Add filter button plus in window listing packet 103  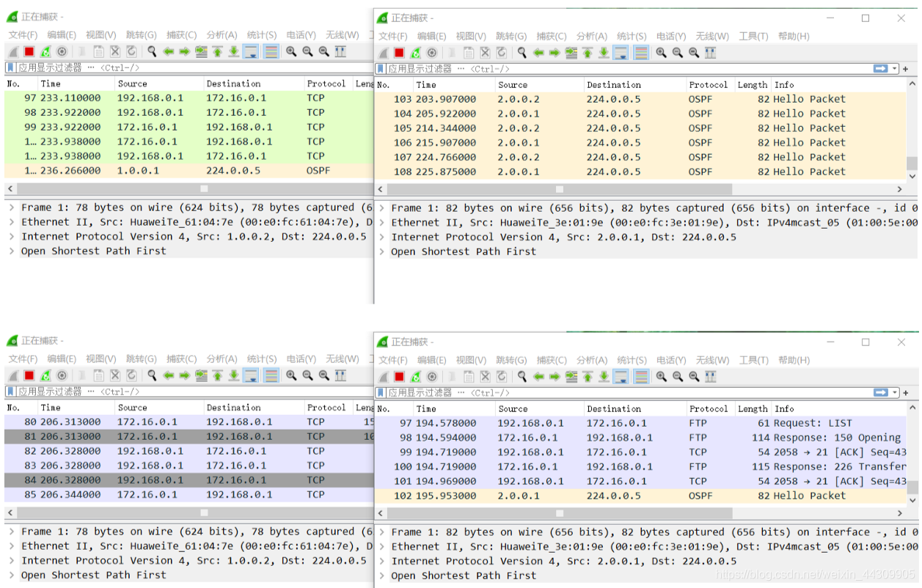905,68
